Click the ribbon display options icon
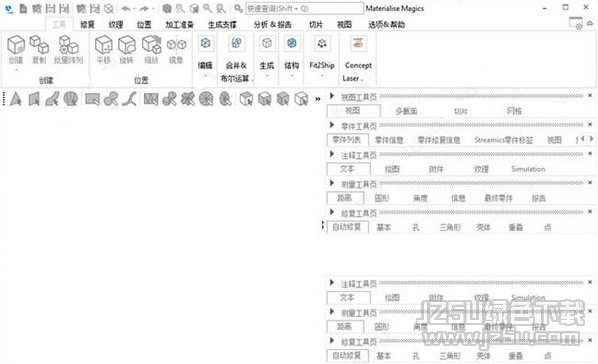The image size is (598, 364). coord(576,23)
